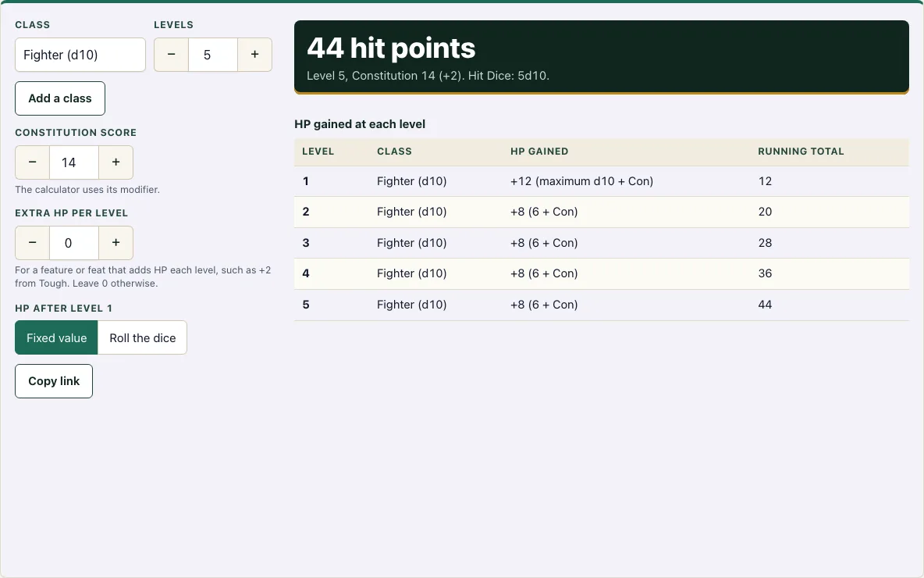924x578 pixels.
Task: Click the HP GAINED column header
Action: tap(539, 152)
